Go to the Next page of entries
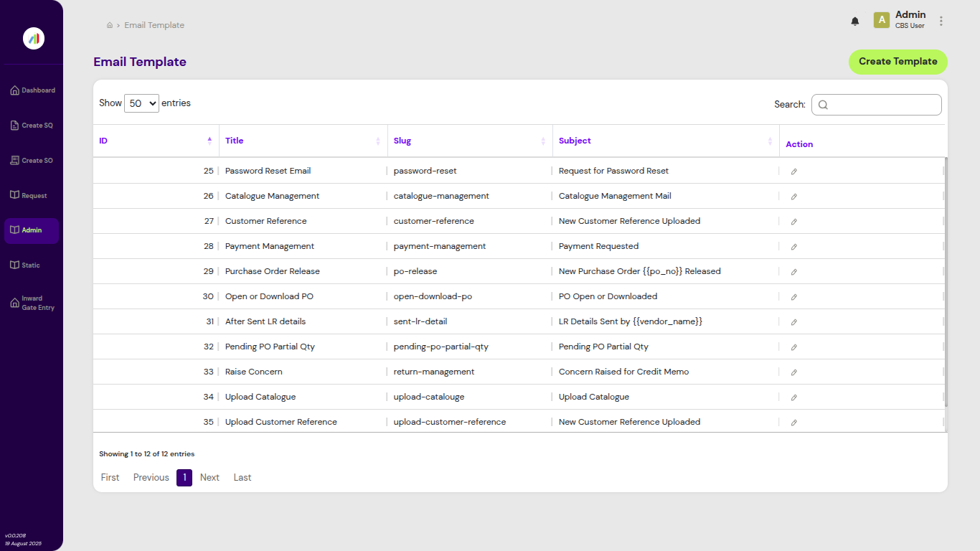This screenshot has width=980, height=551. (209, 477)
